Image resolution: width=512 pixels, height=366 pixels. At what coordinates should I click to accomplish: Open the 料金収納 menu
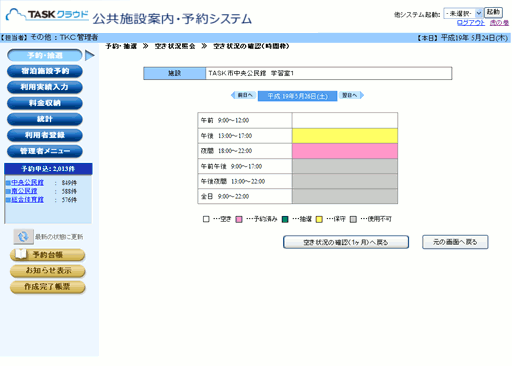[45, 103]
